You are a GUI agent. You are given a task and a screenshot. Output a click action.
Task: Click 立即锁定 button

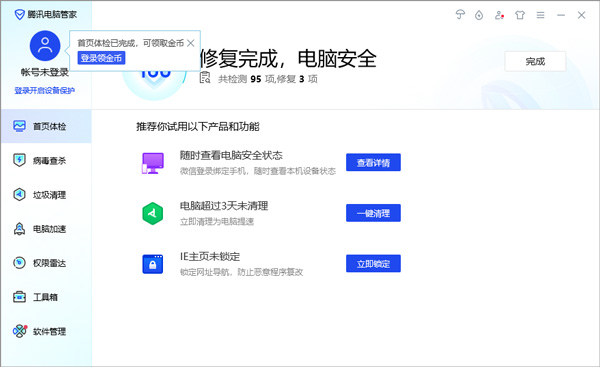[373, 263]
